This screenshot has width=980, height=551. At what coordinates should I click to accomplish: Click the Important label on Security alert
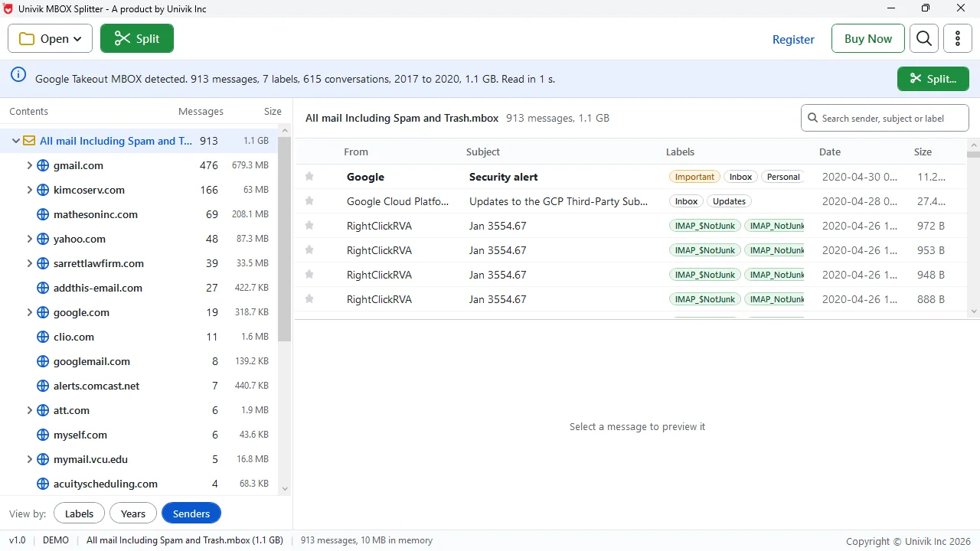694,177
